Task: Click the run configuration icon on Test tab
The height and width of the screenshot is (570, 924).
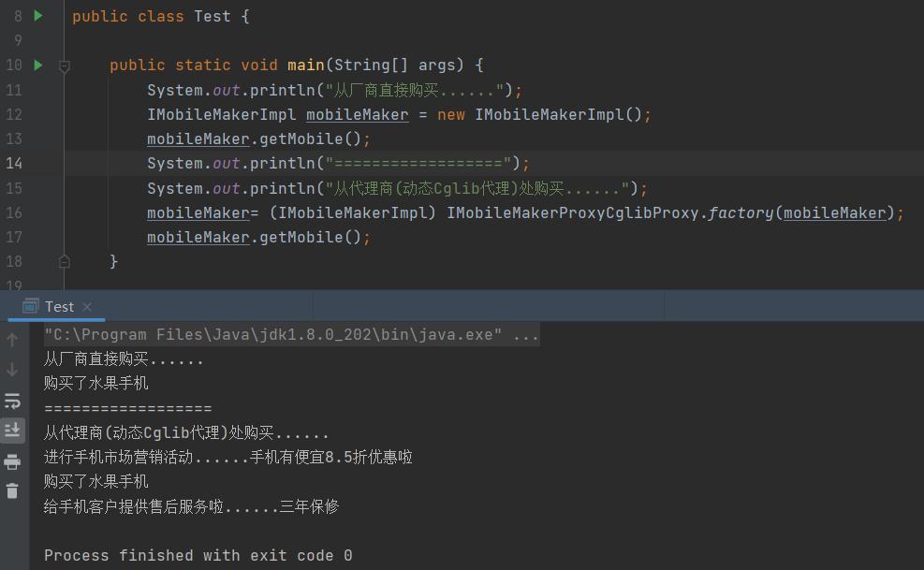Action: coord(31,306)
